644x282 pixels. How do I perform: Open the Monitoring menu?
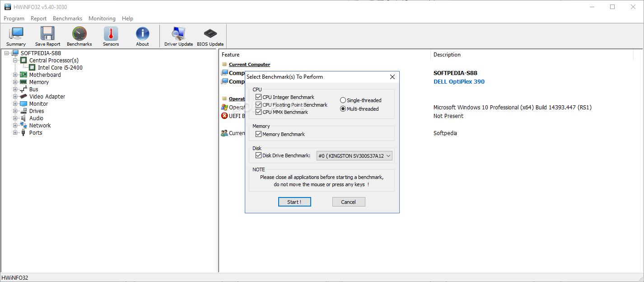(x=102, y=19)
